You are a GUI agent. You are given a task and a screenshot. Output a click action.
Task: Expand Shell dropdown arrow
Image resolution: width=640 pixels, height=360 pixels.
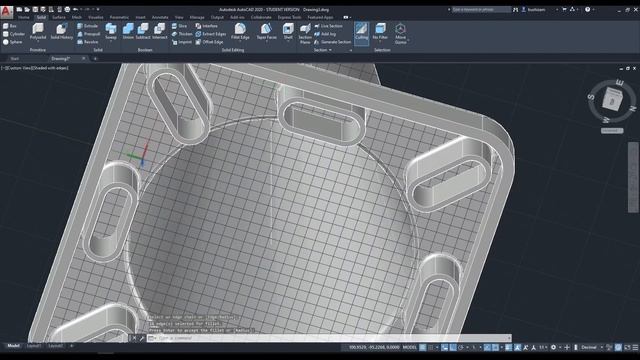click(288, 41)
